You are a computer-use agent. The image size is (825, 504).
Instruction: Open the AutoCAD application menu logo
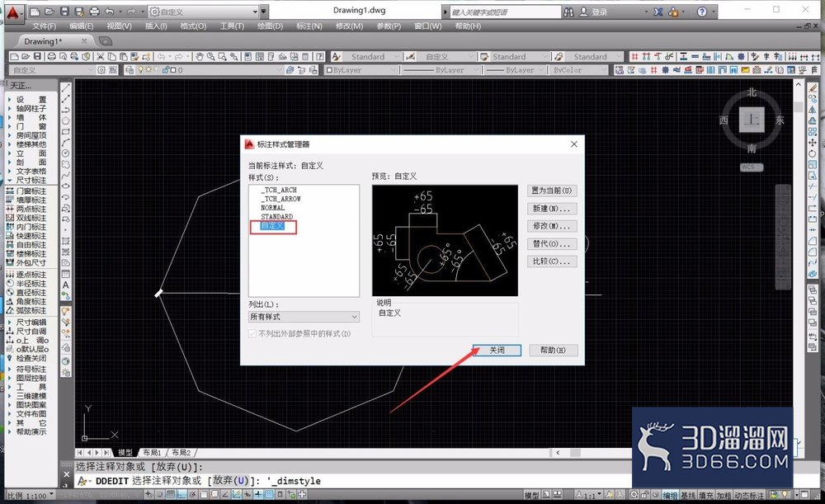12,12
